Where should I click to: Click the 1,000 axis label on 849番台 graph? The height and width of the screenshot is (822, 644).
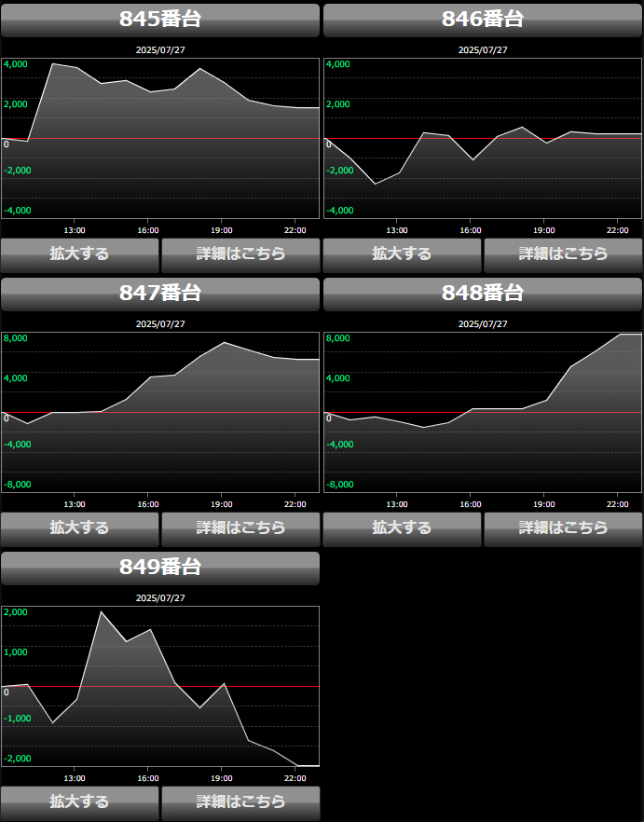(15, 652)
